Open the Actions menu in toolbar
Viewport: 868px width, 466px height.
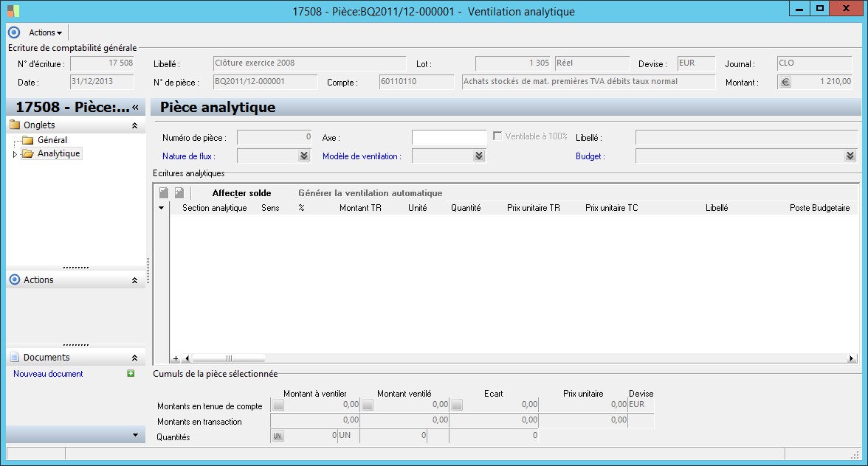coord(45,32)
